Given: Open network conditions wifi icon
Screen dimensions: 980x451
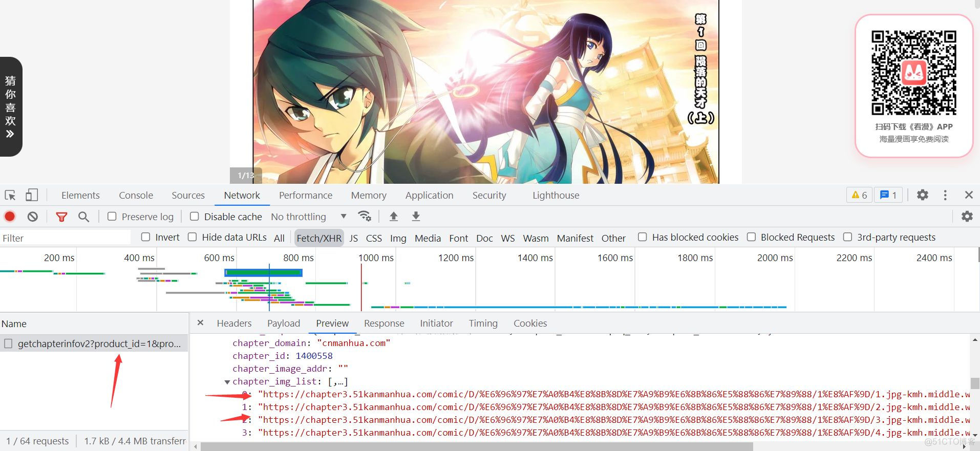Looking at the screenshot, I should pyautogui.click(x=365, y=217).
